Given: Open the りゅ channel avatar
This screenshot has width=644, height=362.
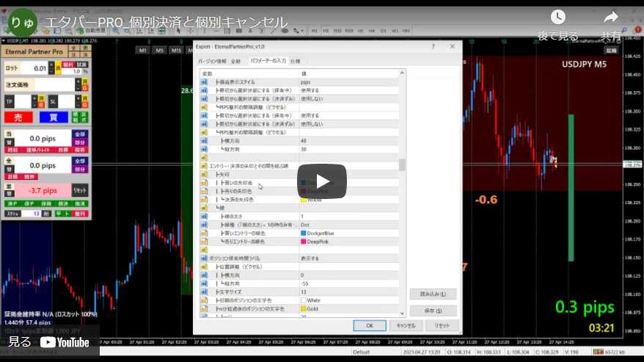Looking at the screenshot, I should click(x=22, y=22).
